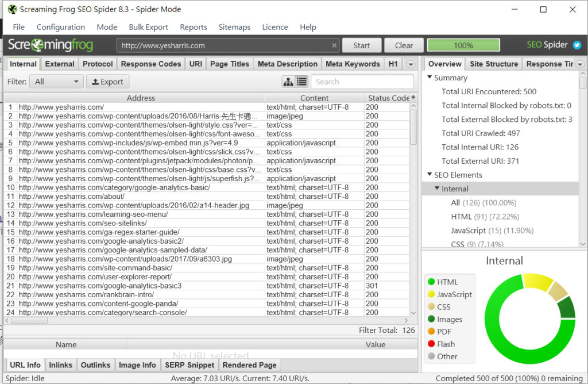Open the Mode menu

click(107, 27)
